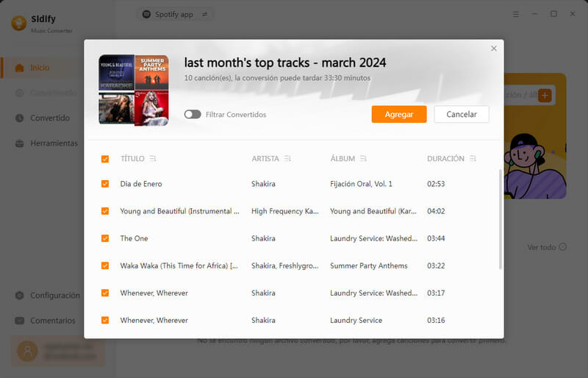Uncheck Whenever, Wherever 03:17 row checkbox
Screen dimensions: 588x378
click(105, 293)
